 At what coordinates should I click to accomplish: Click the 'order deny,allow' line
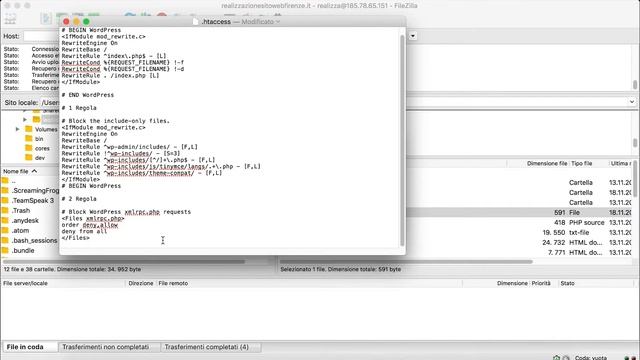coord(90,225)
